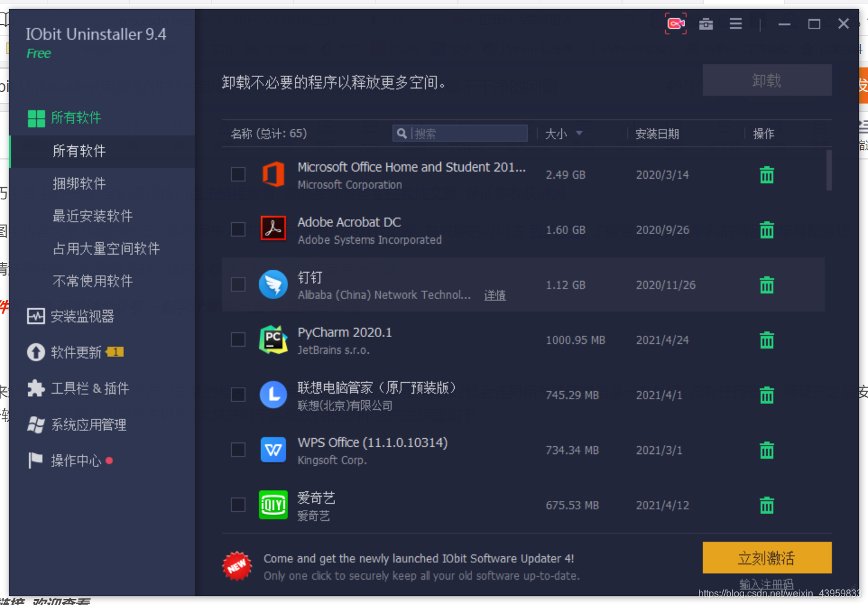The image size is (868, 605).
Task: Click the 卸载 uninstall button
Action: coord(767,80)
